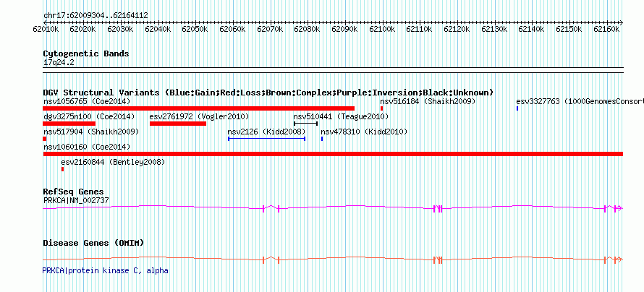Click the orange OMIM PRKCA gene track

(x=333, y=259)
